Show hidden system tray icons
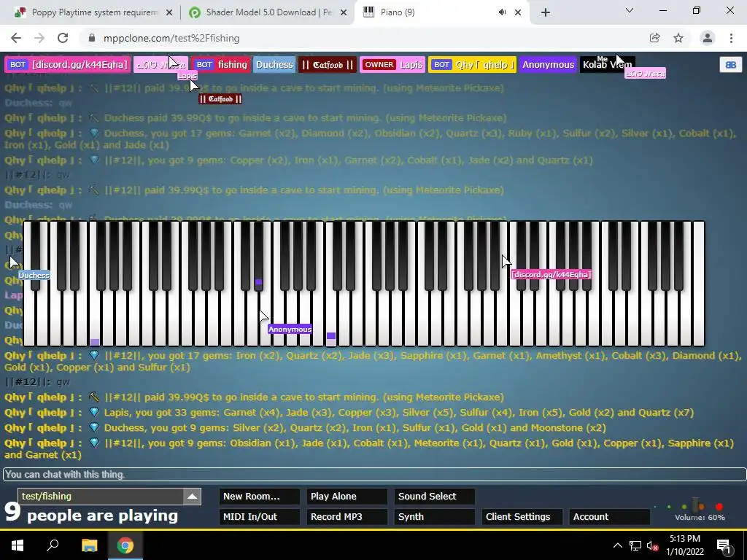This screenshot has height=560, width=747. [x=617, y=545]
